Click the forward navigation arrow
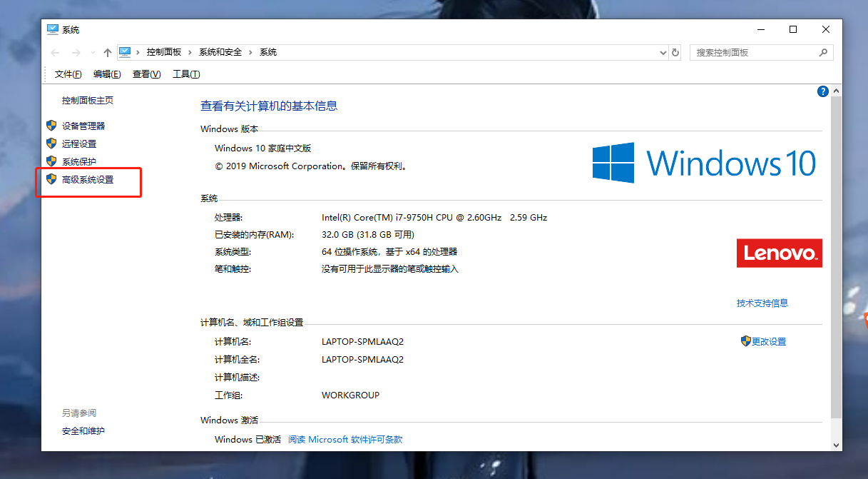The width and height of the screenshot is (868, 479). [x=76, y=53]
